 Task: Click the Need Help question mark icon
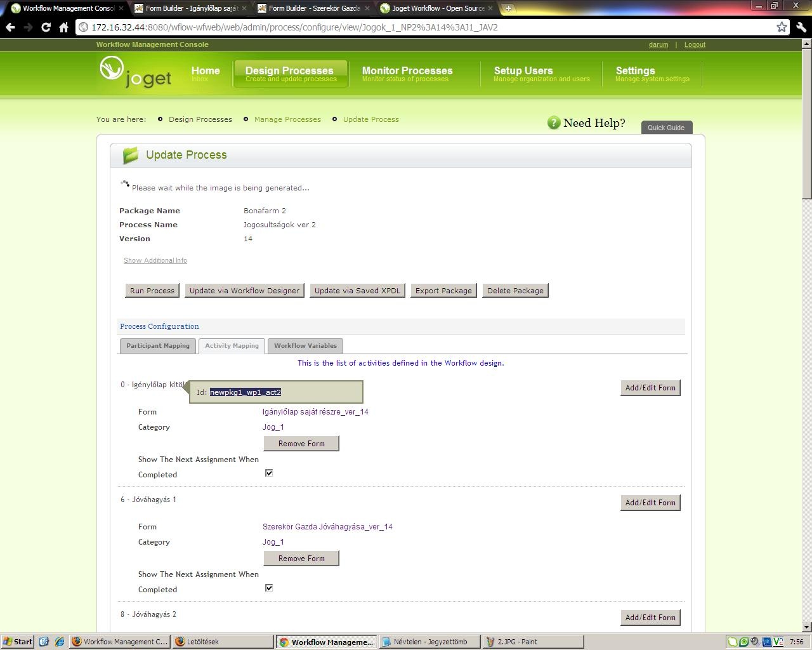click(554, 123)
